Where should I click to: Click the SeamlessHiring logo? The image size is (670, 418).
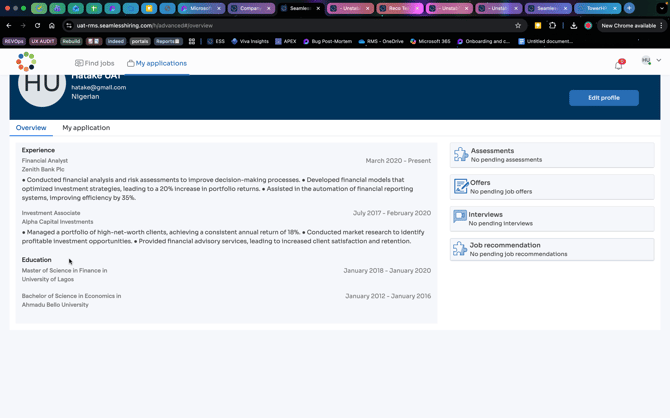click(x=26, y=63)
